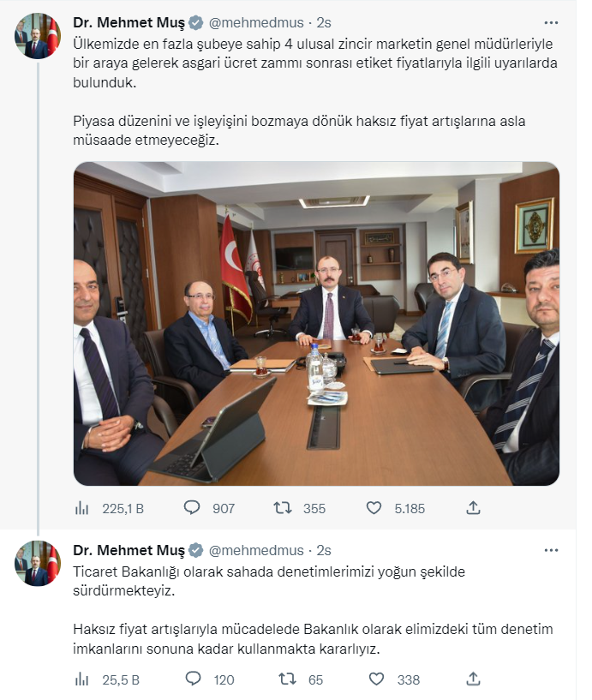
Task: Click the 2s timestamp on second tweet
Action: pyautogui.click(x=324, y=550)
